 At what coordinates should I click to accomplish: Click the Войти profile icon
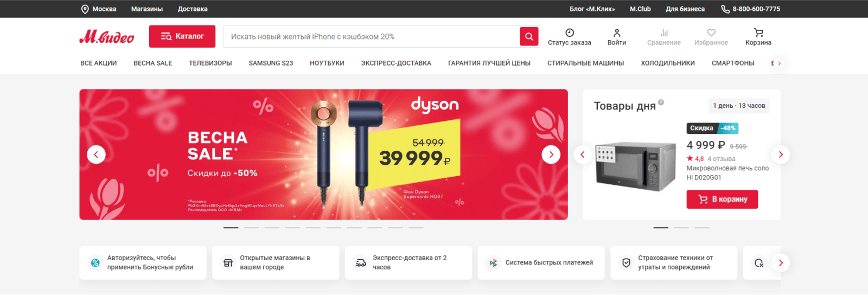click(617, 33)
